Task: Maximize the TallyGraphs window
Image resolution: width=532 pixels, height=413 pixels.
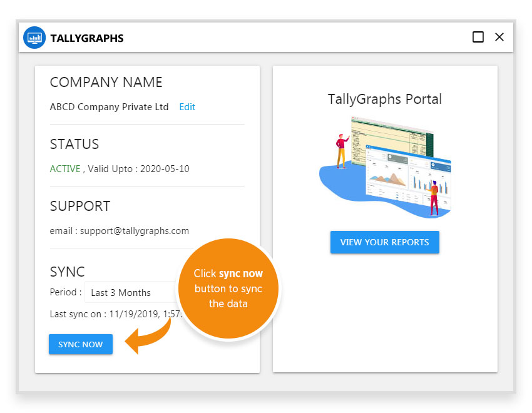Action: 478,37
